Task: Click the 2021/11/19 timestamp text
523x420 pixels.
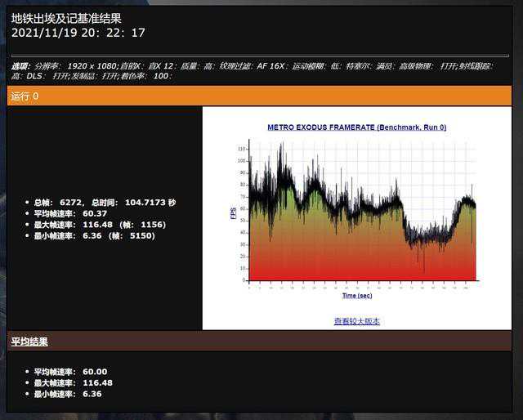Action: coord(78,33)
